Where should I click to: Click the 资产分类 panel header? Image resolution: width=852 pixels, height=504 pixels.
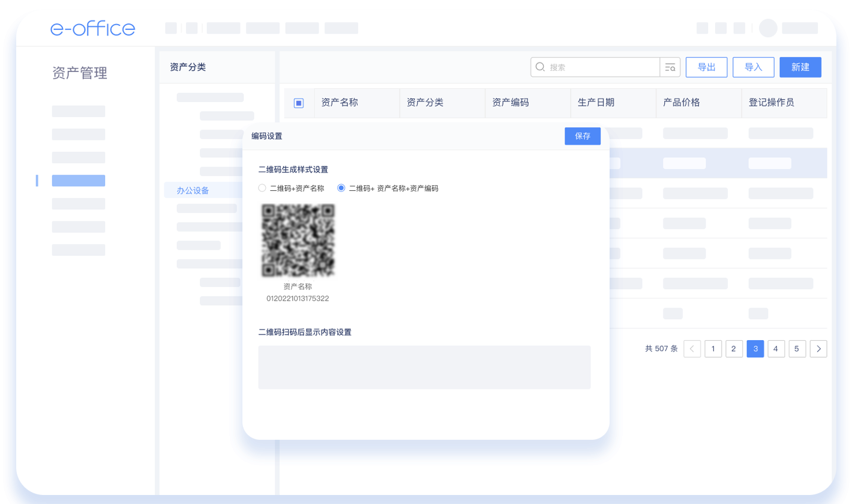[188, 67]
